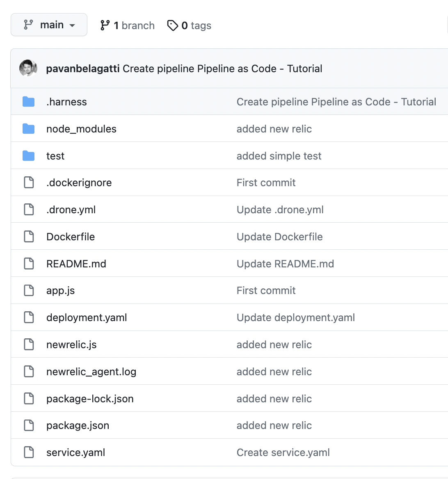This screenshot has height=479, width=448.
Task: Click the file icon beside Dockerfile
Action: coord(28,236)
